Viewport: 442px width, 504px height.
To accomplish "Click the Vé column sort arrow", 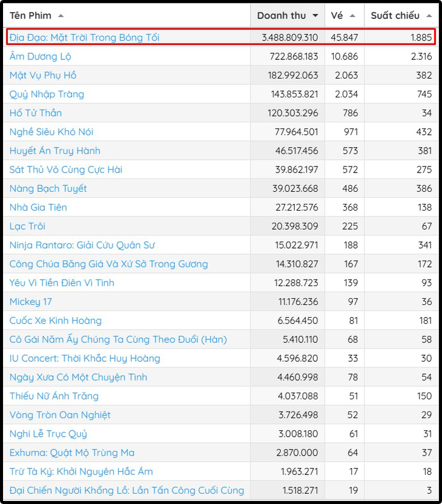I will (352, 16).
